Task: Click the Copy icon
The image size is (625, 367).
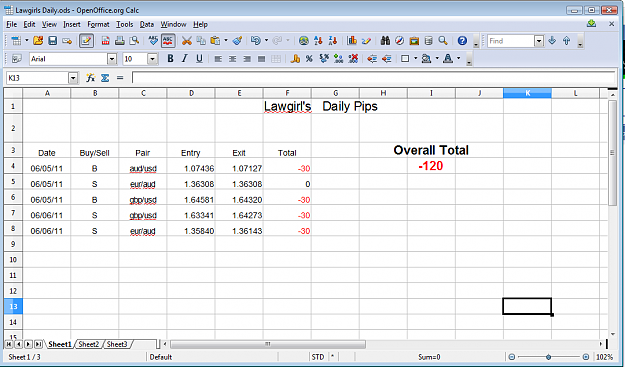Action: 201,41
